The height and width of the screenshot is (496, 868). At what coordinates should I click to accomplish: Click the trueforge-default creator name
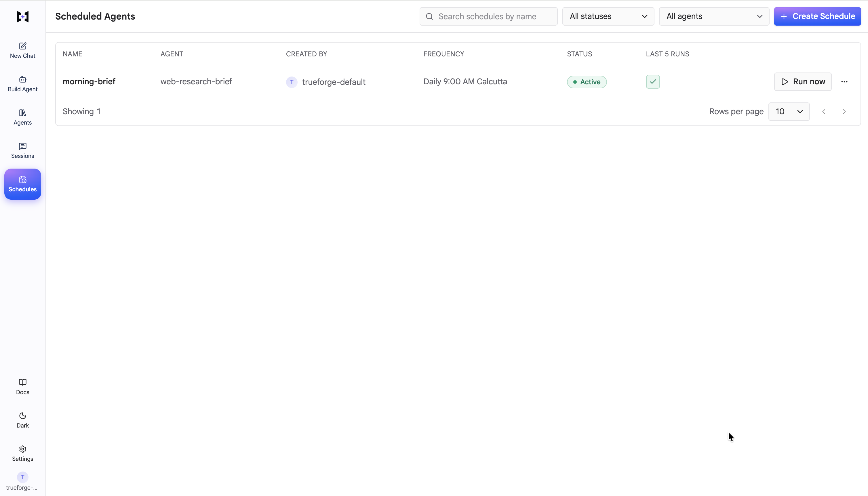[x=334, y=82]
